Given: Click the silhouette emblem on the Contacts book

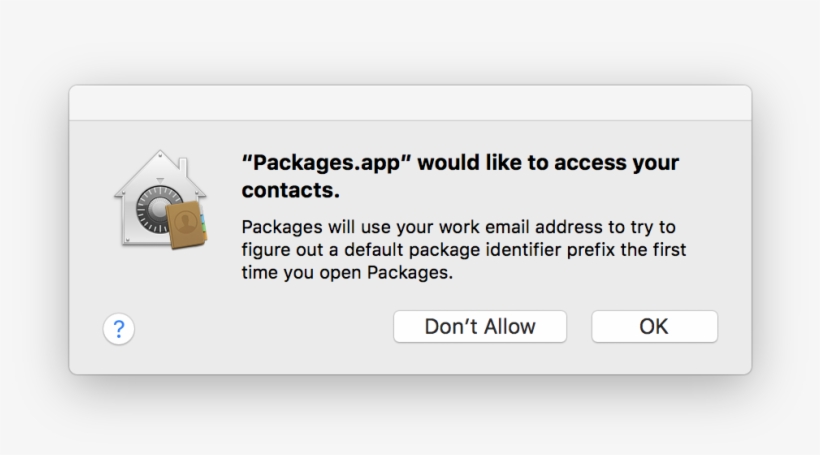Looking at the screenshot, I should [187, 218].
